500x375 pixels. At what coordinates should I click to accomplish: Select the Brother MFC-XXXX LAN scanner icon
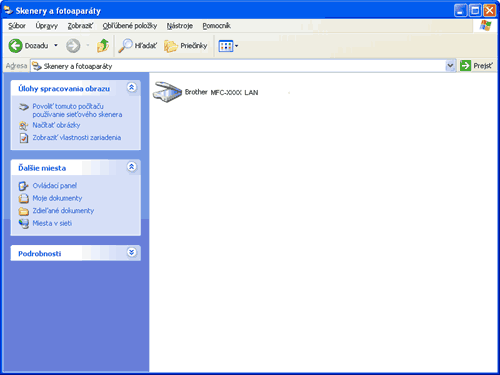167,92
